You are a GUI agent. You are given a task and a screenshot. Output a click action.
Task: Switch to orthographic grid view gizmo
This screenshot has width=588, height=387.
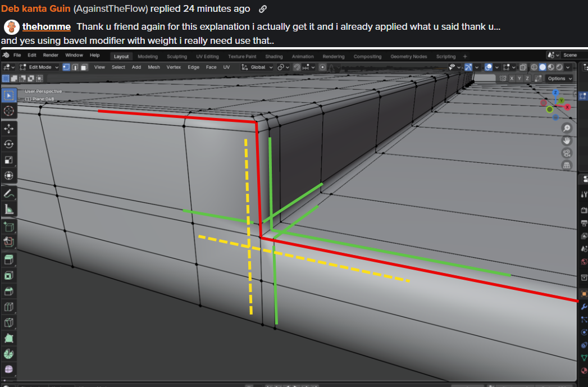click(x=567, y=165)
